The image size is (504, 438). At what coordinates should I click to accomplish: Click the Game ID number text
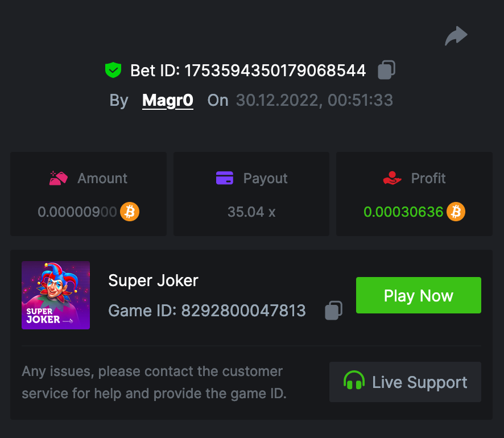tap(243, 311)
